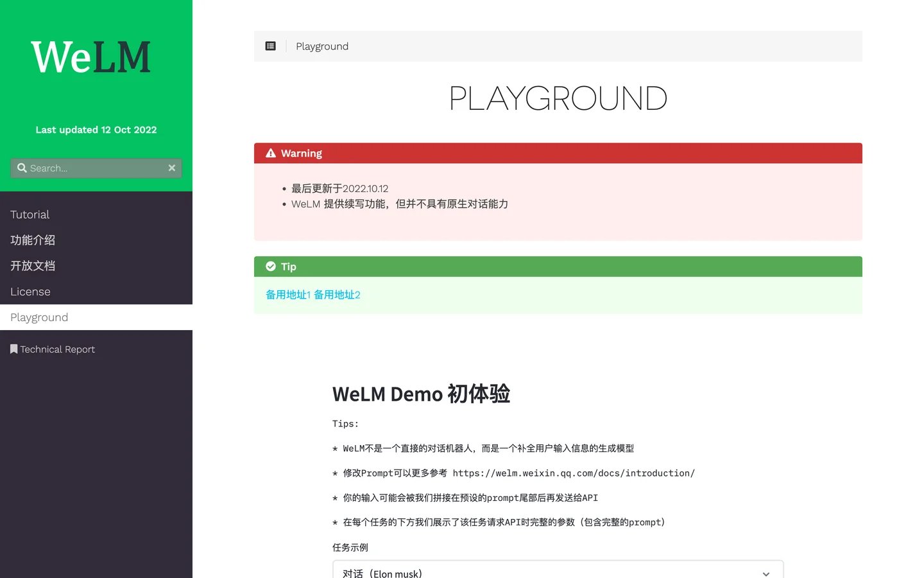Open the 备用地址1 link
This screenshot has height=578, width=924.
[x=288, y=295]
